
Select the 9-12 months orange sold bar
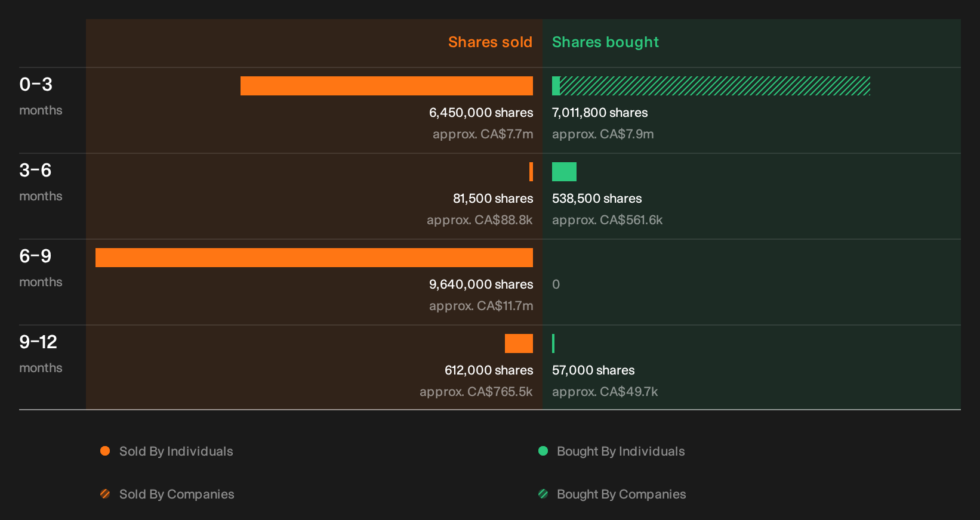pos(519,343)
